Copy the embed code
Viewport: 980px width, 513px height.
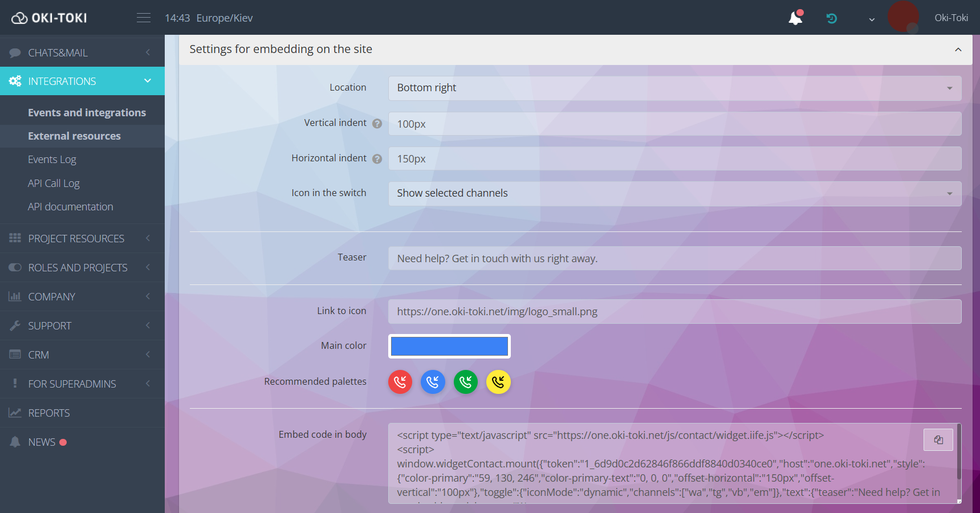pyautogui.click(x=938, y=439)
